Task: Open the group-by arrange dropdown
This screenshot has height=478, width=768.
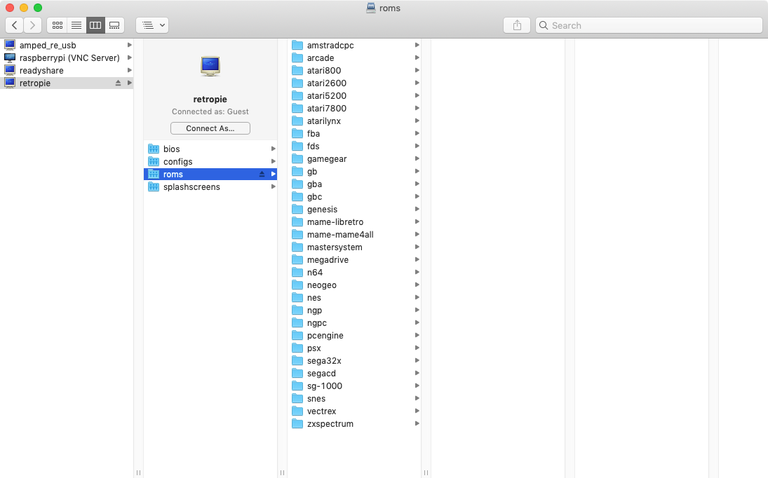Action: [x=151, y=25]
